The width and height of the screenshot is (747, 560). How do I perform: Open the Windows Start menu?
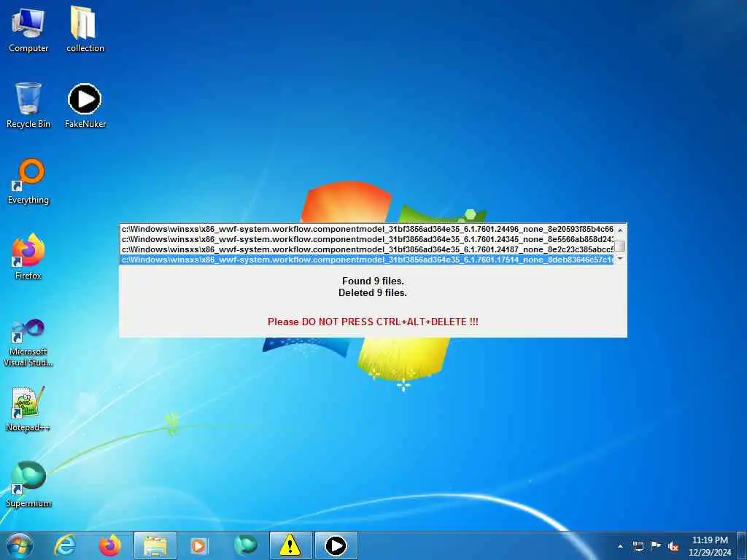pyautogui.click(x=20, y=545)
